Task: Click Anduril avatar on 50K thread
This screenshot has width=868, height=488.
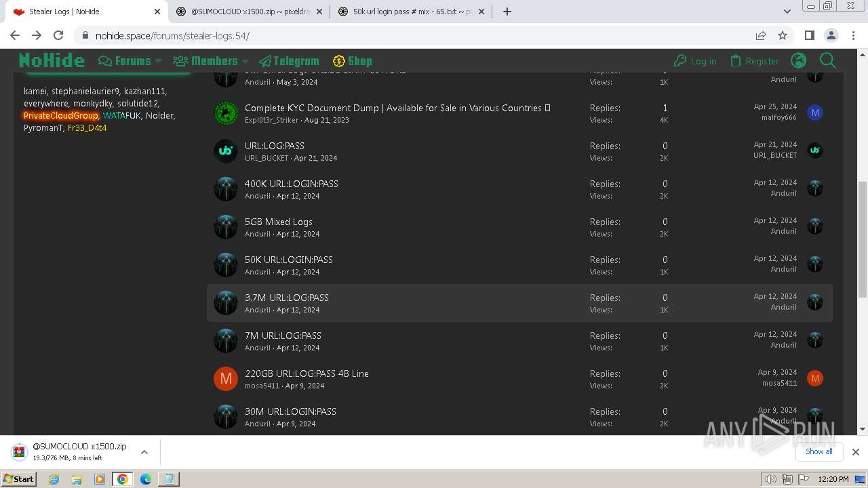Action: (x=226, y=265)
